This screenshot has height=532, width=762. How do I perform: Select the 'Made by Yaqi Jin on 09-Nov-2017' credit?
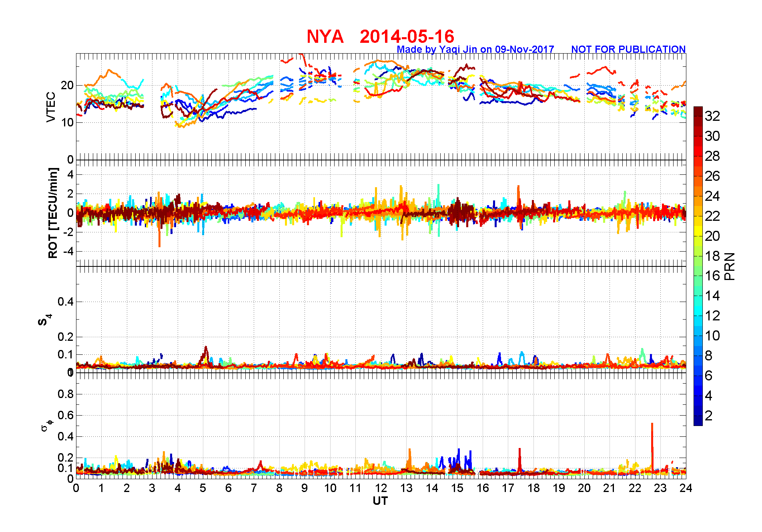point(475,49)
